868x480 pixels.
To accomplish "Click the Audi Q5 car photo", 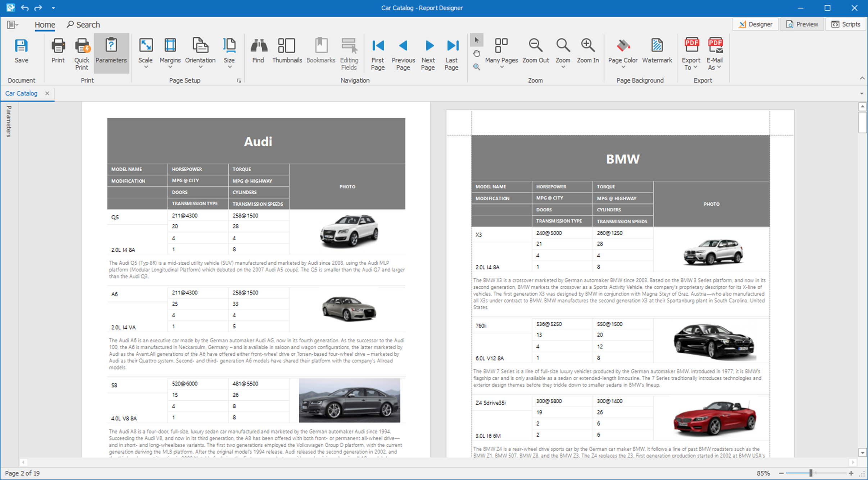I will click(349, 231).
